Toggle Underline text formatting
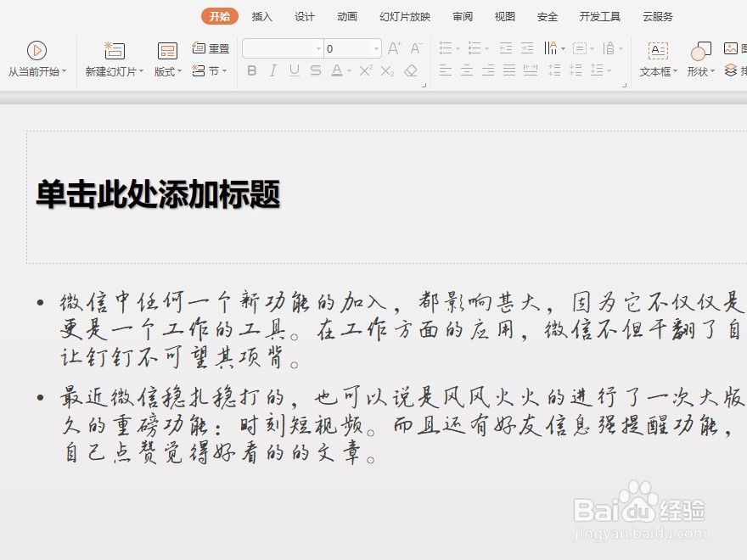Viewport: 747px width, 560px height. 295,71
